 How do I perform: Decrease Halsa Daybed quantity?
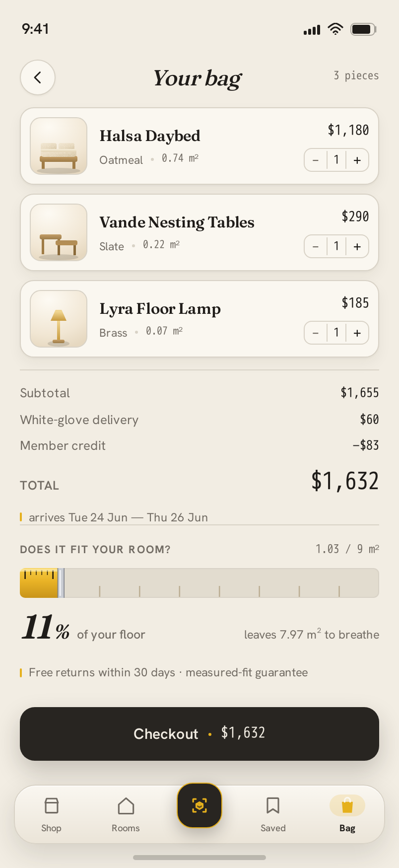click(316, 160)
